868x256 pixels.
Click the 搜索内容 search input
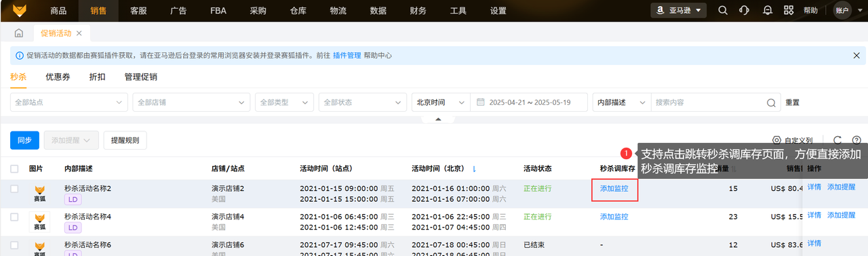709,102
